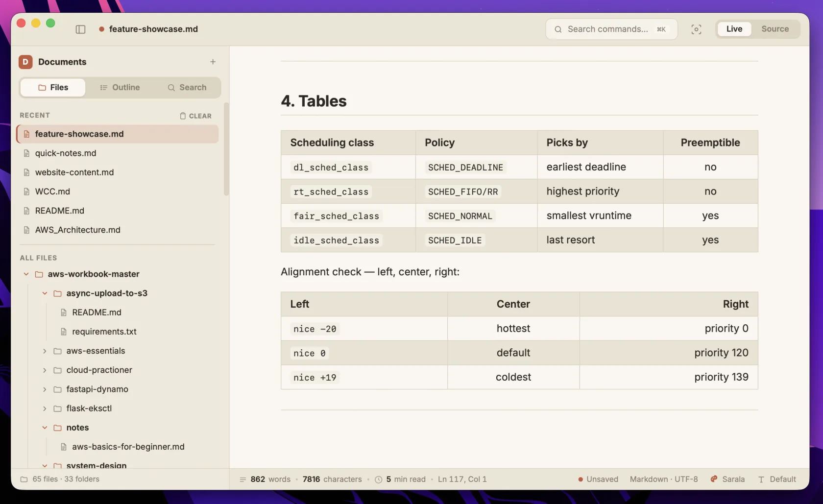Screen dimensions: 823x504
Task: Click the async-upload-to-s3 folder icon
Action: coord(58,293)
